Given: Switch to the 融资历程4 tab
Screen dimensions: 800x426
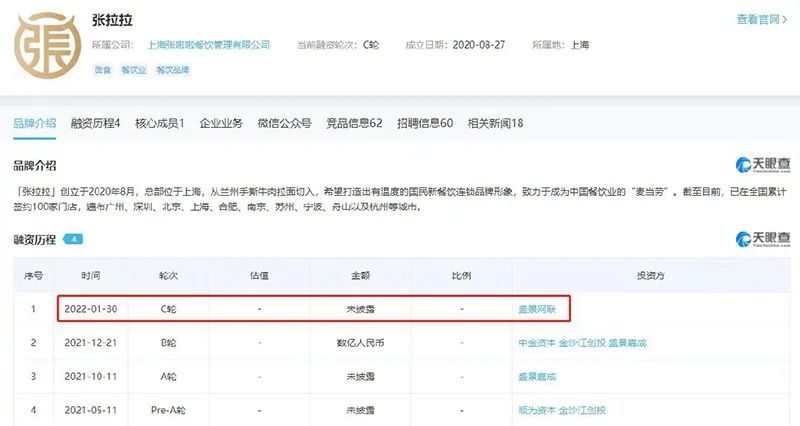Looking at the screenshot, I should tap(95, 123).
